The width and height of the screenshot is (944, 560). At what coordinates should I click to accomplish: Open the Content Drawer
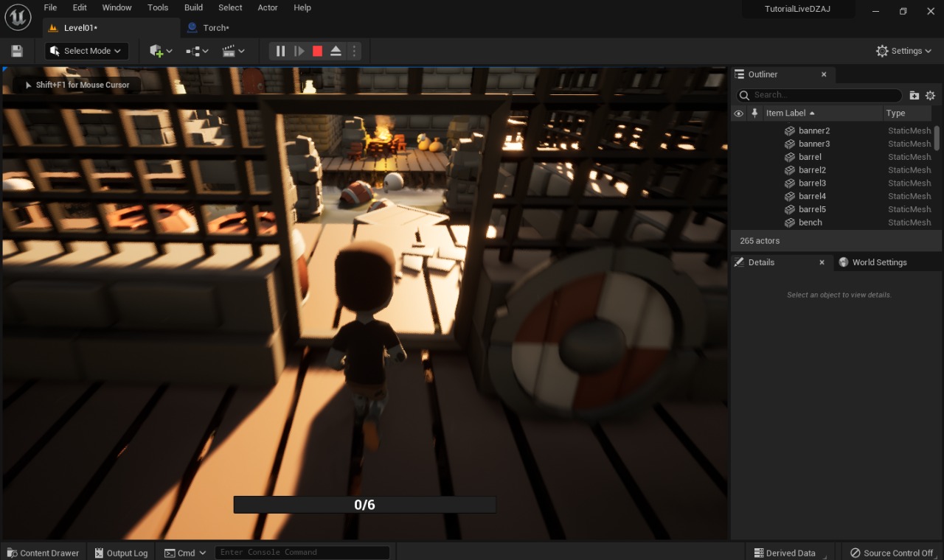[x=43, y=553]
